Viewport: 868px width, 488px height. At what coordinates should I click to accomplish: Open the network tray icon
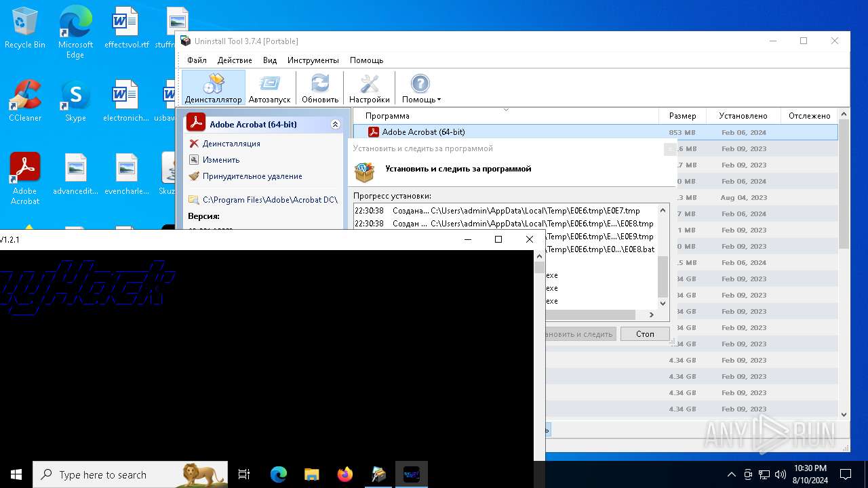click(764, 474)
